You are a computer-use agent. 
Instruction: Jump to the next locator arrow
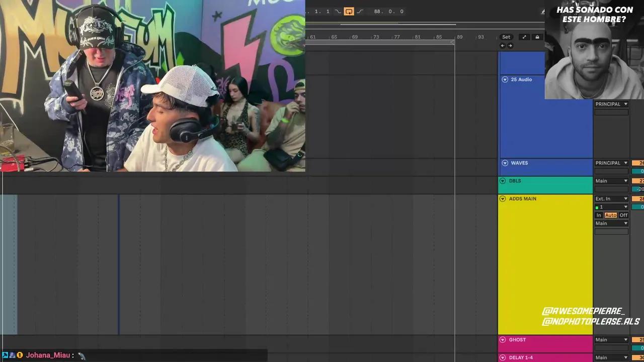click(x=510, y=45)
